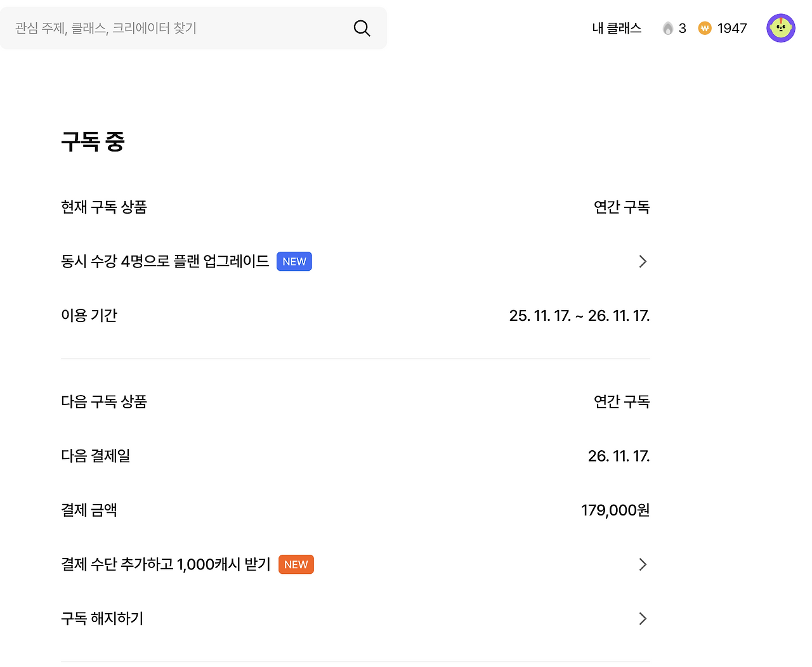This screenshot has height=667, width=812.
Task: Click the streak count 3
Action: (x=683, y=29)
